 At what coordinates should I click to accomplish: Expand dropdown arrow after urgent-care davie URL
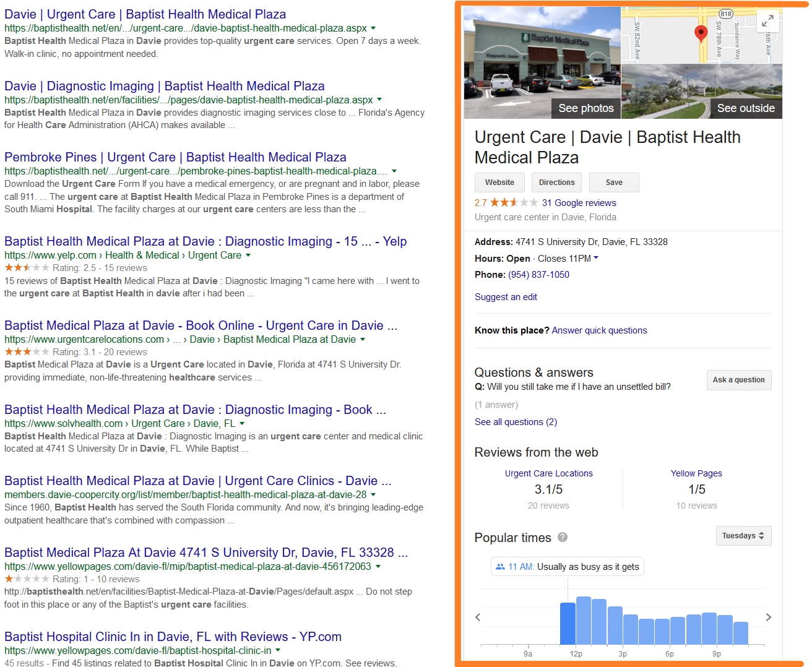tap(373, 28)
